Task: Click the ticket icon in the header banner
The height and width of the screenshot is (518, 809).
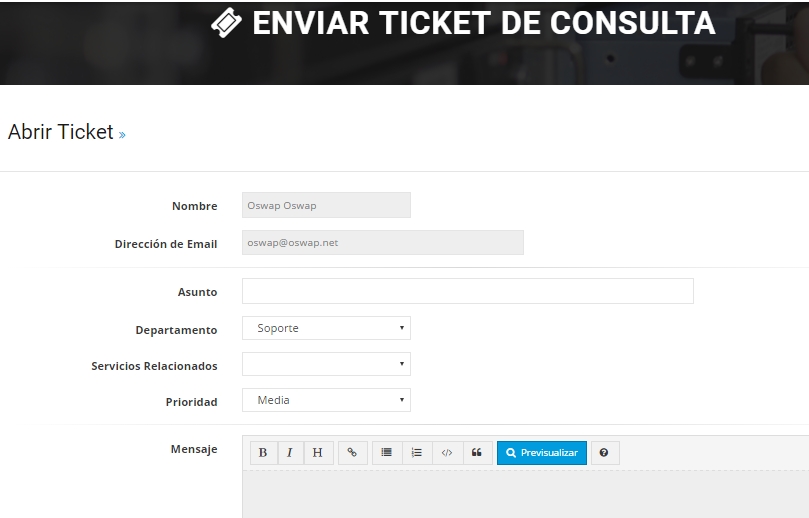Action: pyautogui.click(x=227, y=24)
